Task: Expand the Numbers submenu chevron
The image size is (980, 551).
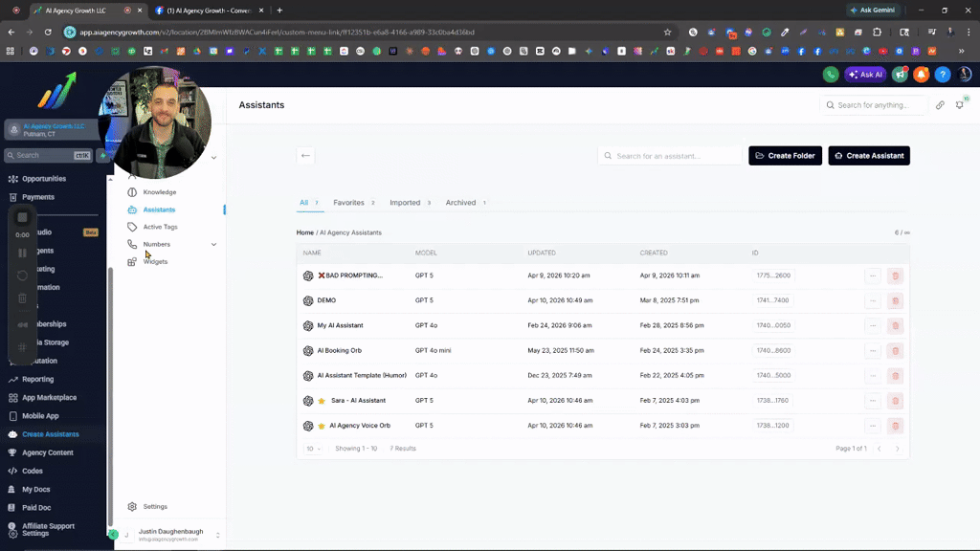Action: 213,244
